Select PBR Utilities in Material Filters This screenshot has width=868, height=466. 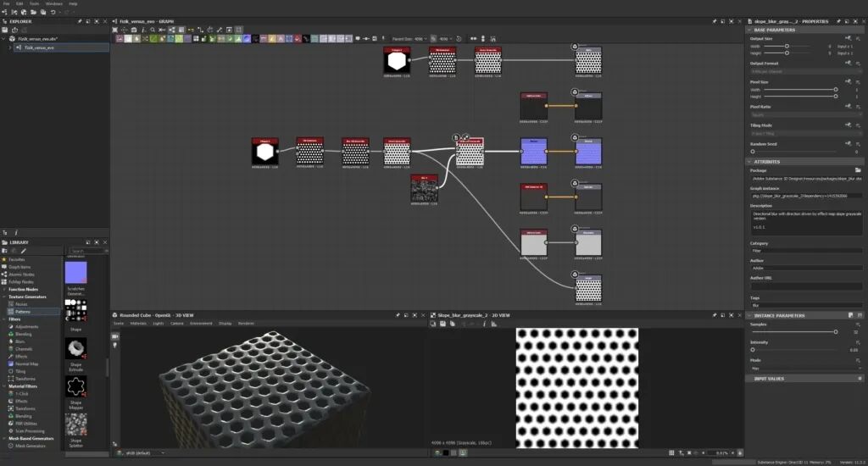pyautogui.click(x=26, y=424)
